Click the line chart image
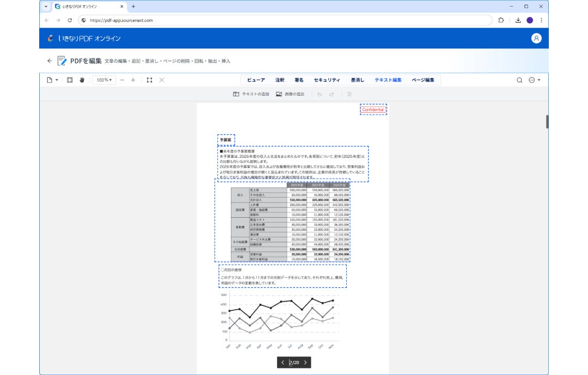 pyautogui.click(x=280, y=321)
